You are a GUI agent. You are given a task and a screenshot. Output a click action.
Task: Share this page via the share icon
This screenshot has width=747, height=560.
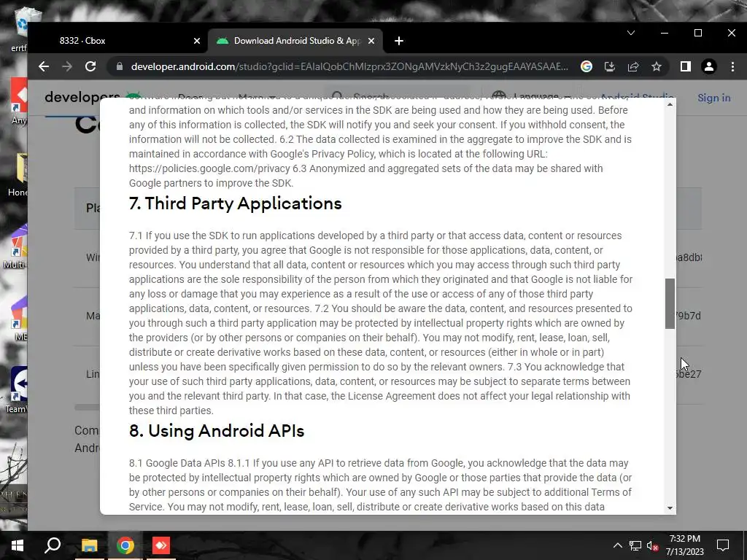click(x=633, y=66)
